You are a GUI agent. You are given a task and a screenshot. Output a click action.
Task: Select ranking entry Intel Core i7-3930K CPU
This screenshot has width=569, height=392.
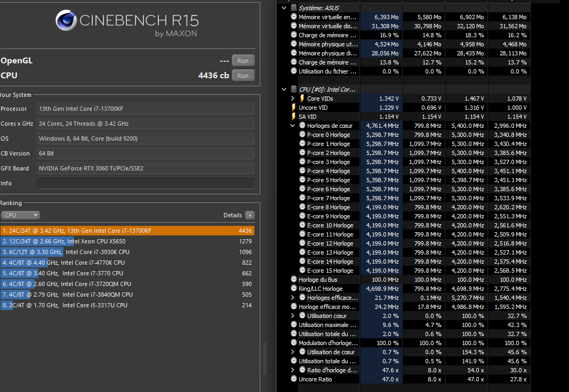point(127,252)
